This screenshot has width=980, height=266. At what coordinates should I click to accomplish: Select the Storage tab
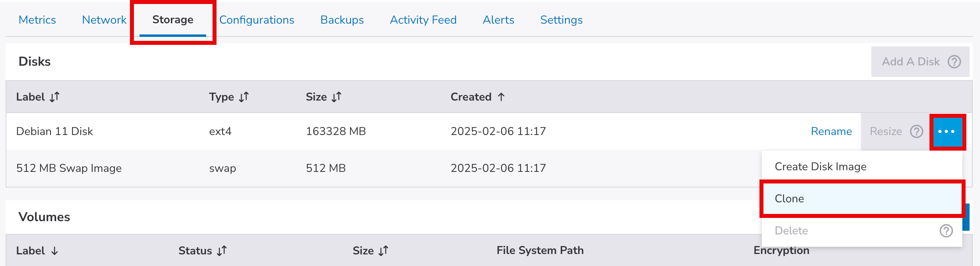[173, 20]
